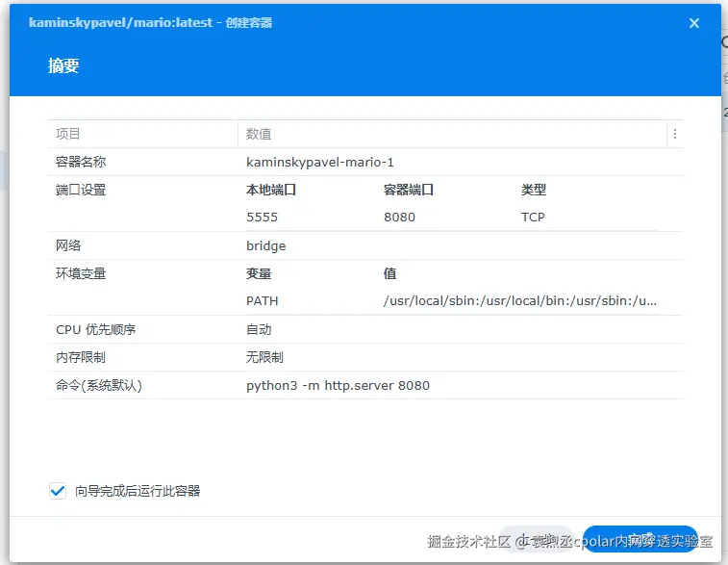Click the gray previous-step button at bottom

[x=538, y=539]
